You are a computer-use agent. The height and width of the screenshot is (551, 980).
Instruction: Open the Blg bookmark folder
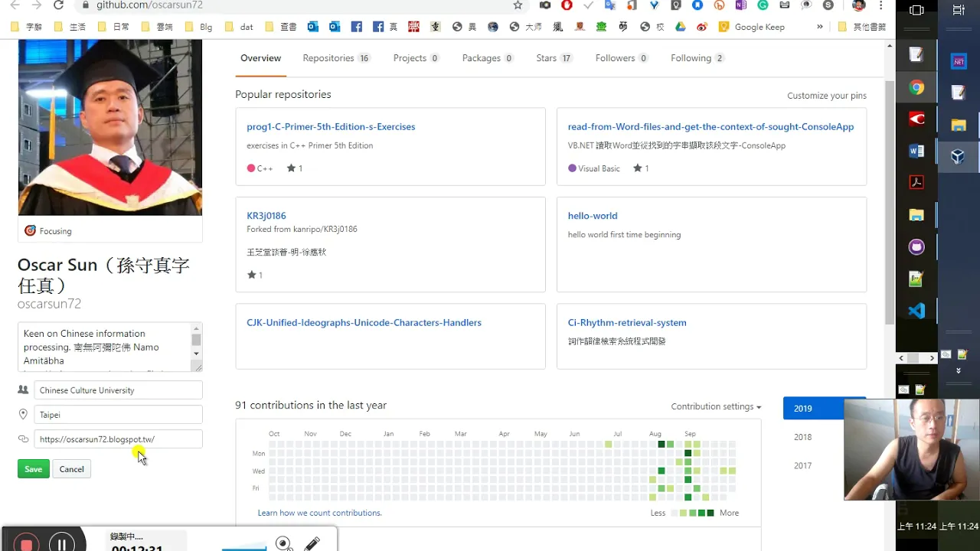(x=198, y=27)
